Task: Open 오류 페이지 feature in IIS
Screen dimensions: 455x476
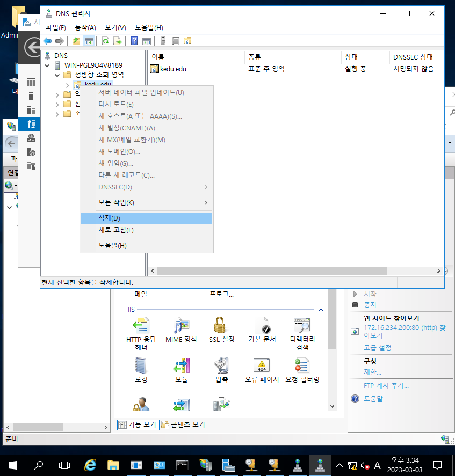Action: (262, 370)
